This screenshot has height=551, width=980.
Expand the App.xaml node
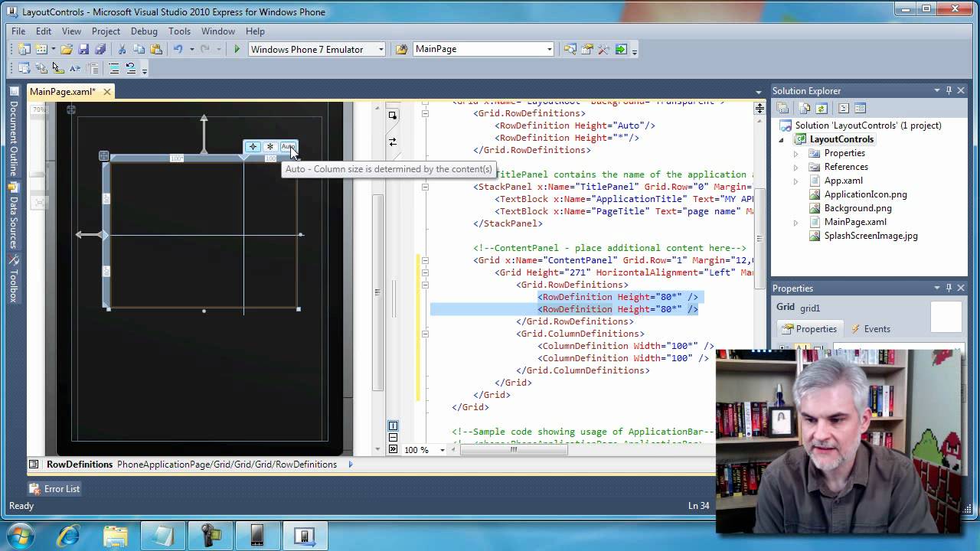[x=795, y=181]
